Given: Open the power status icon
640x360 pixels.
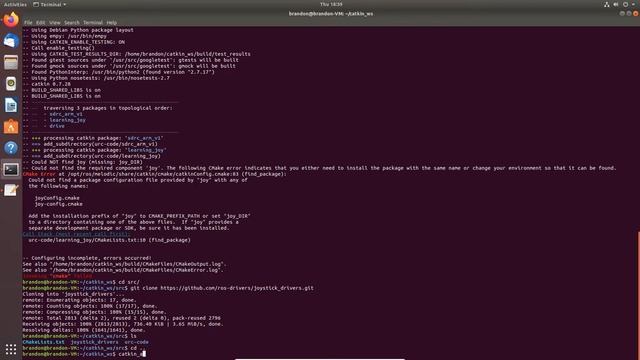Looking at the screenshot, I should (625, 4).
